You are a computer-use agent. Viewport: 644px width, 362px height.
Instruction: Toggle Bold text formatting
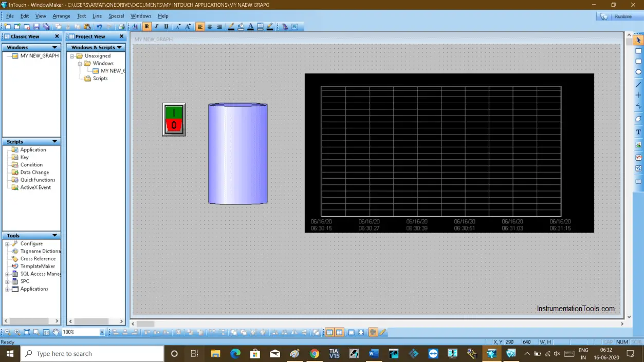coord(147,27)
